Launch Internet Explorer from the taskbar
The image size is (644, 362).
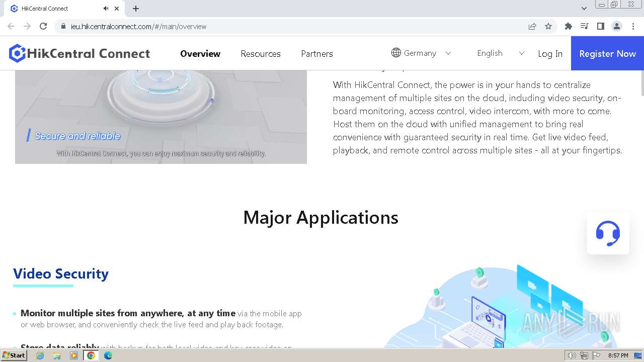point(40,355)
